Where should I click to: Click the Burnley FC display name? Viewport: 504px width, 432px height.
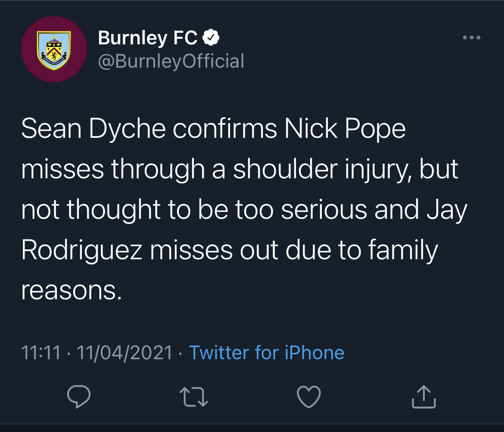click(148, 38)
